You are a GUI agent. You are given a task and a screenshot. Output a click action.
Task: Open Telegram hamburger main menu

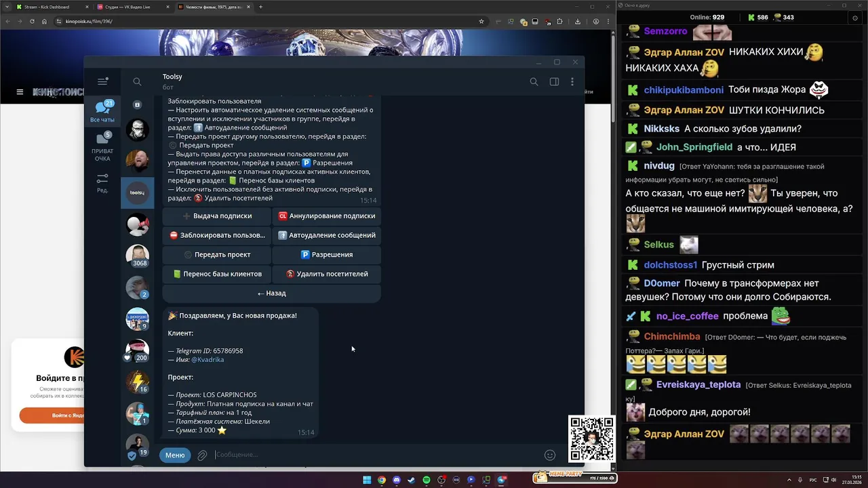click(102, 81)
